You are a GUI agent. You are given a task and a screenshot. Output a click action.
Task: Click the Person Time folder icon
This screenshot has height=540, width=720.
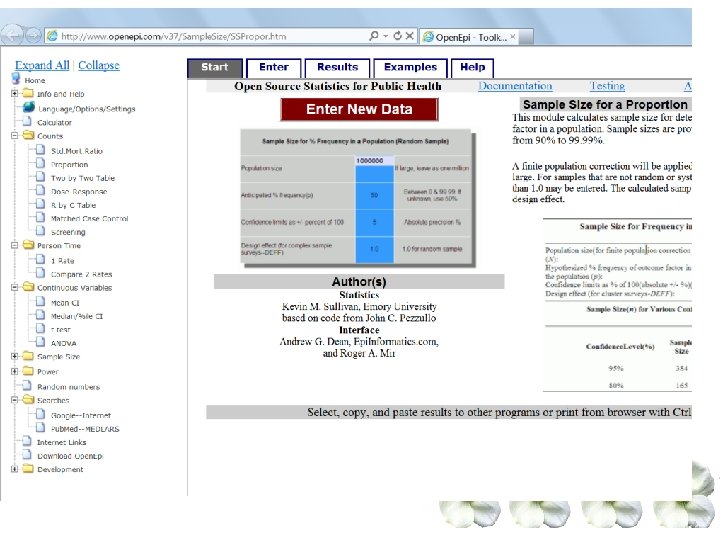(28, 245)
